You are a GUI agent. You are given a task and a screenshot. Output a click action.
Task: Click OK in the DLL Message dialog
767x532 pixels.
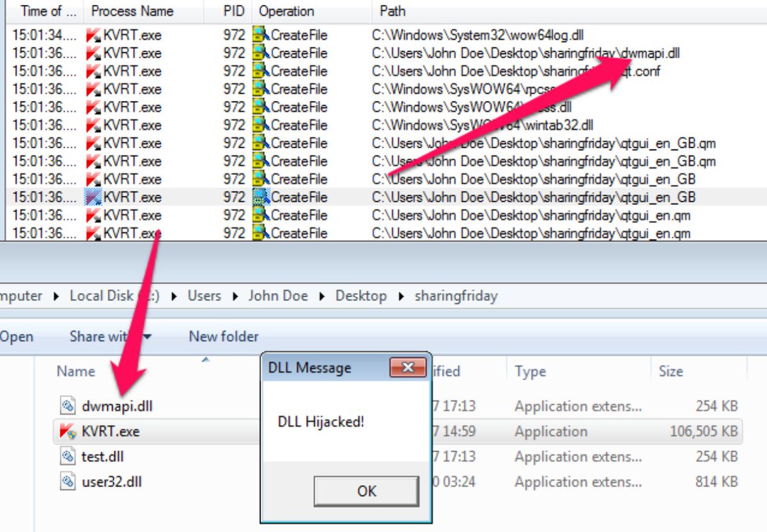click(x=366, y=491)
